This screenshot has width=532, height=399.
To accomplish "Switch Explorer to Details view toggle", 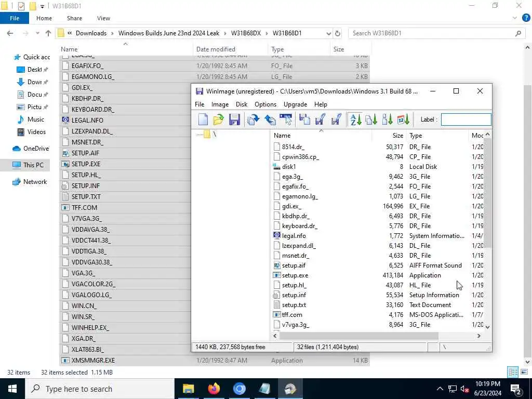I will coord(513,372).
